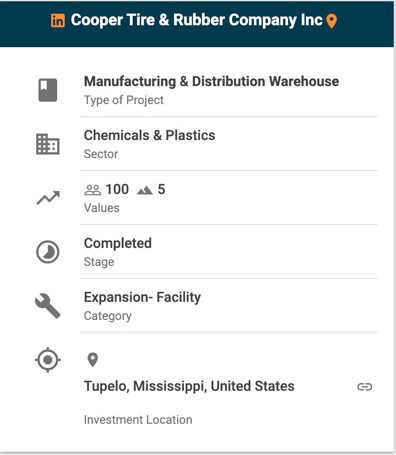Viewport: 396px width, 455px height.
Task: Select the bookmark Type of Project icon
Action: 48,90
